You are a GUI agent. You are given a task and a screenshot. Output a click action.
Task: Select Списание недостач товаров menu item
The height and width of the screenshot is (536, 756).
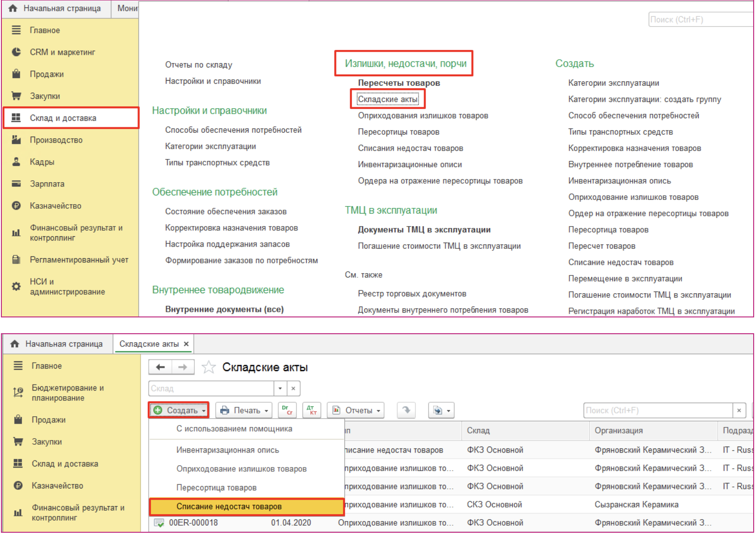229,507
